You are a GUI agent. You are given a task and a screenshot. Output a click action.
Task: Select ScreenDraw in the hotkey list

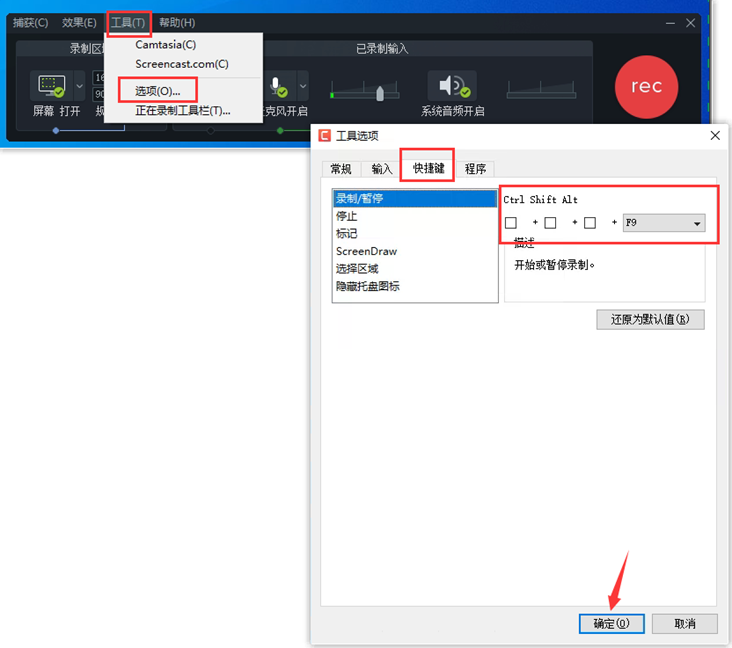click(x=366, y=251)
